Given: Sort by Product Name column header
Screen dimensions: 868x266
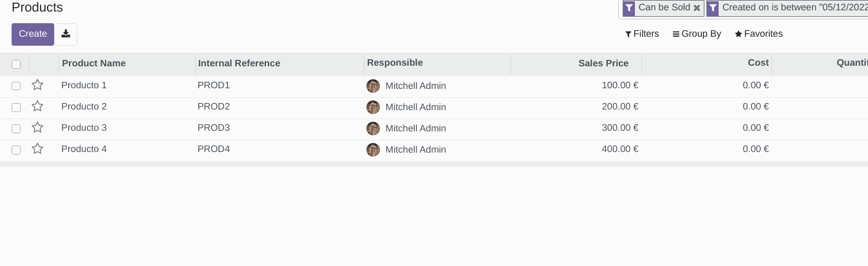Looking at the screenshot, I should (94, 63).
